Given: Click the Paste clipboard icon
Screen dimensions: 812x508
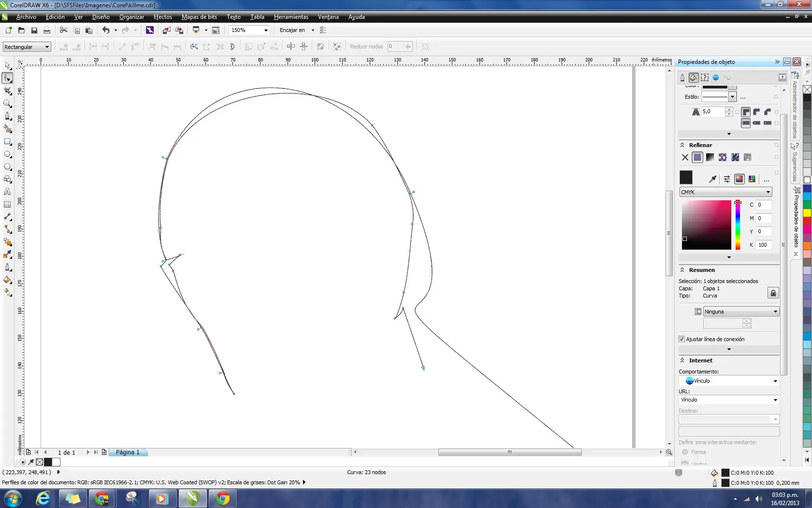Looking at the screenshot, I should pyautogui.click(x=89, y=30).
